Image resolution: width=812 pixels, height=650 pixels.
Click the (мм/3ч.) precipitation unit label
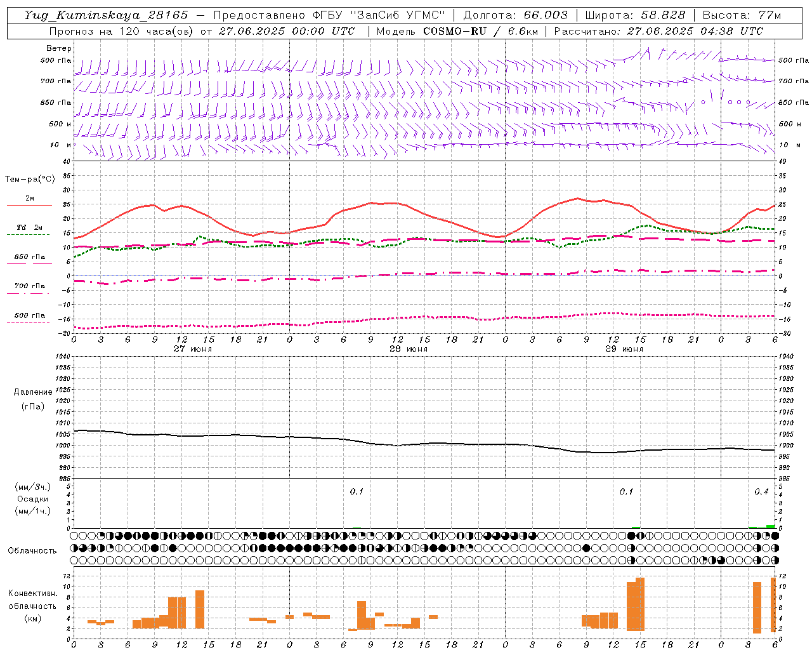[33, 487]
